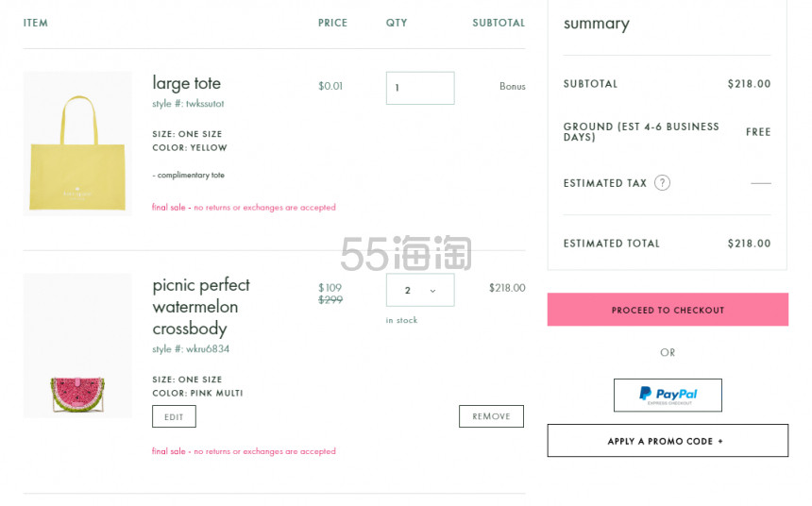Viewport: 812px width, 506px height.
Task: Click quantity field for large tote
Action: pos(420,88)
